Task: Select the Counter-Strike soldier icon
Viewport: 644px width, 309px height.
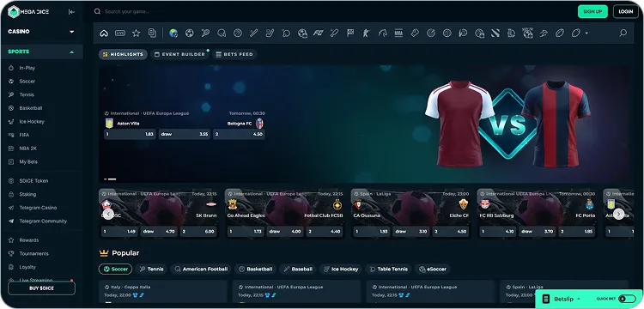Action: [x=367, y=33]
